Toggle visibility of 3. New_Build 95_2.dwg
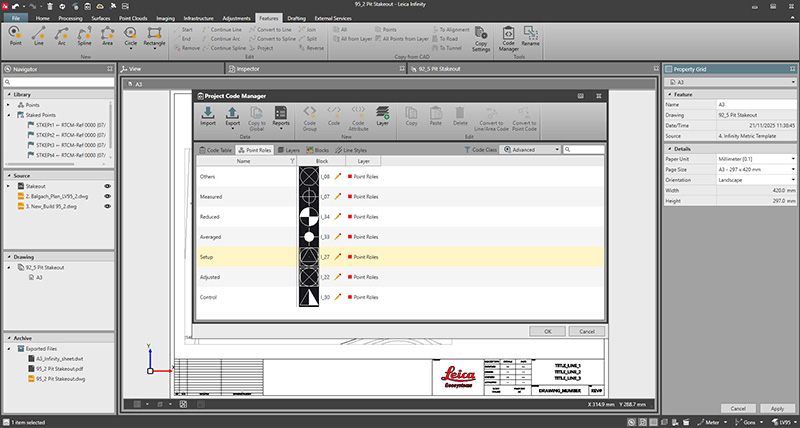 [x=106, y=206]
